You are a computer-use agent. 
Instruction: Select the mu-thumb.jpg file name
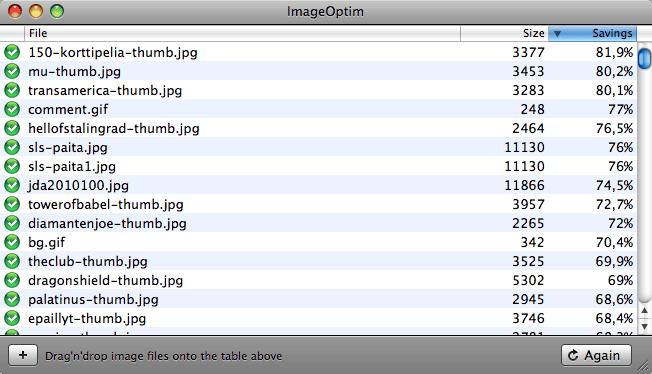(74, 72)
